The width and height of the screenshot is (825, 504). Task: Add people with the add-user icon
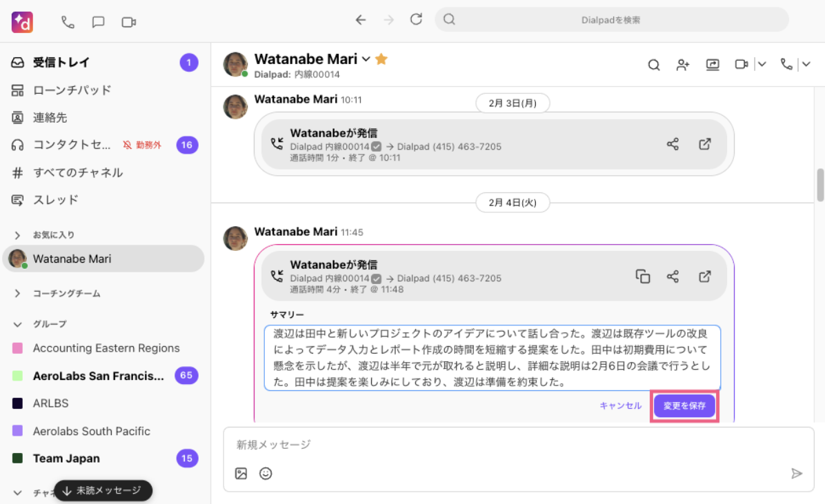[x=683, y=65]
